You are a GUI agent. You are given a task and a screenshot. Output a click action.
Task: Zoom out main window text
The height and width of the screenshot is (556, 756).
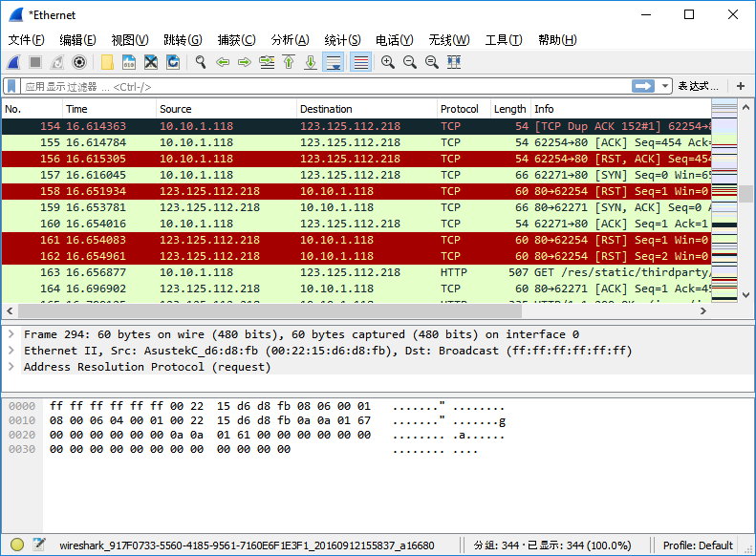pyautogui.click(x=410, y=62)
